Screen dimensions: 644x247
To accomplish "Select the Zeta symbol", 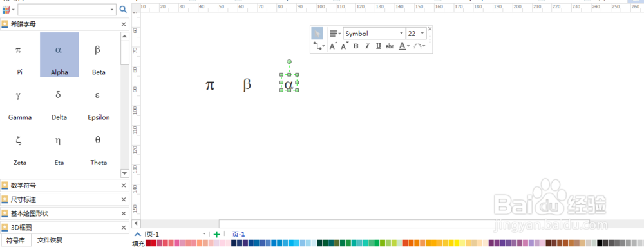I will 19,145.
